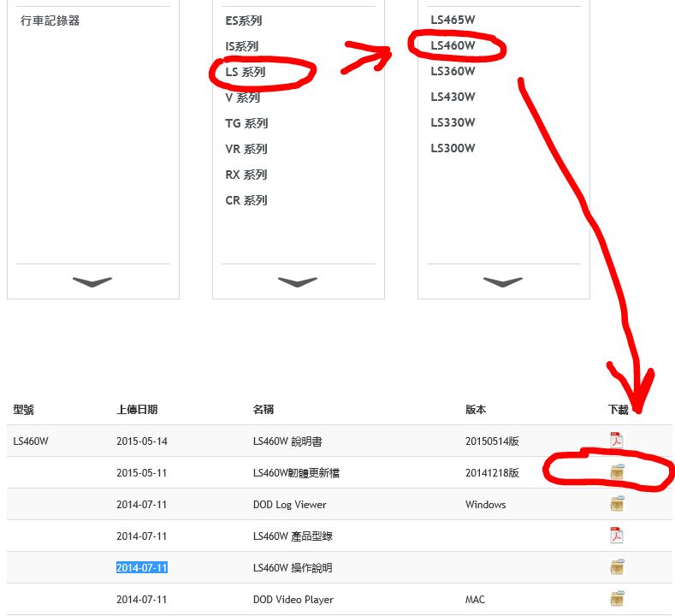Download the LS460W 操作說明 package
The width and height of the screenshot is (675, 616).
tap(616, 567)
